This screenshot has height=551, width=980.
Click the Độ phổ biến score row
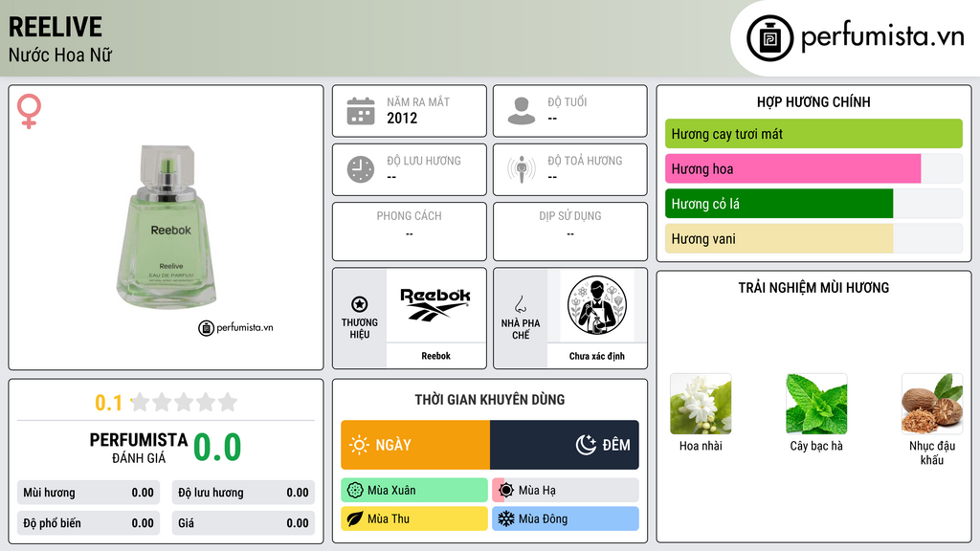(88, 523)
